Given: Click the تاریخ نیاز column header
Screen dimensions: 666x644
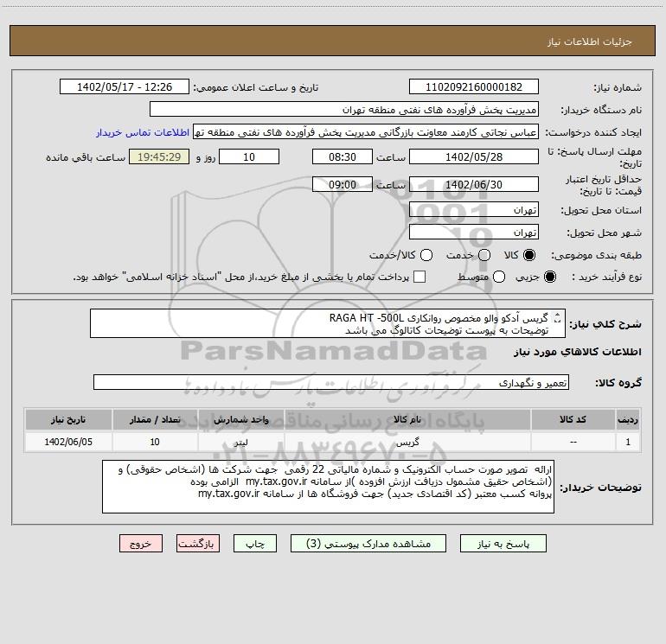Looking at the screenshot, I should pos(68,419).
